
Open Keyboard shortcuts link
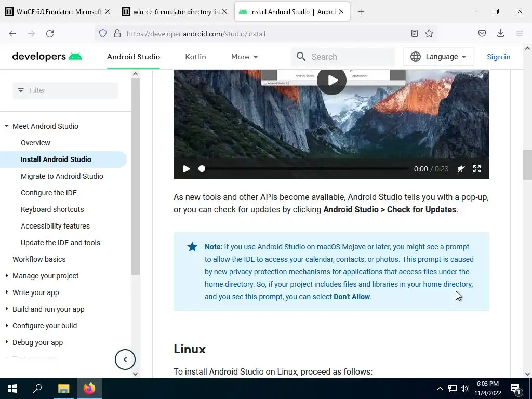click(x=52, y=209)
